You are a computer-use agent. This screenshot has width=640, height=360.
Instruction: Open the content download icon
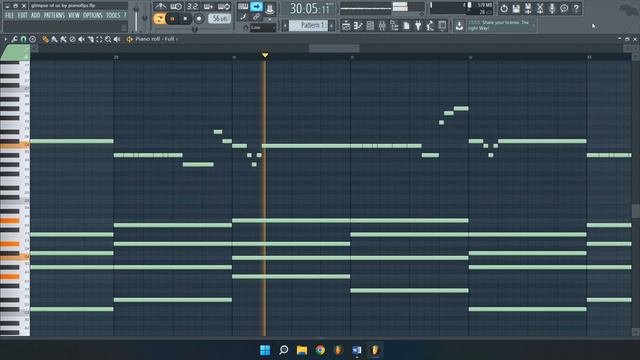click(x=459, y=26)
